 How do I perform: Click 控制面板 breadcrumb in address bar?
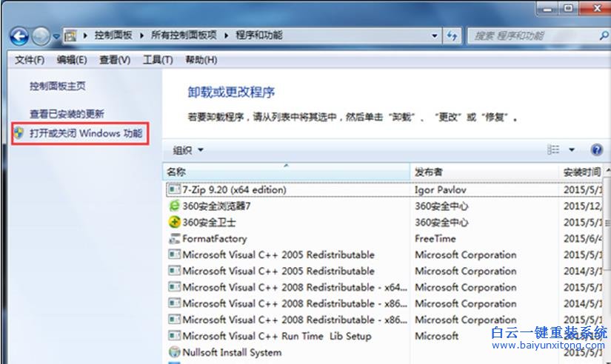[x=113, y=36]
